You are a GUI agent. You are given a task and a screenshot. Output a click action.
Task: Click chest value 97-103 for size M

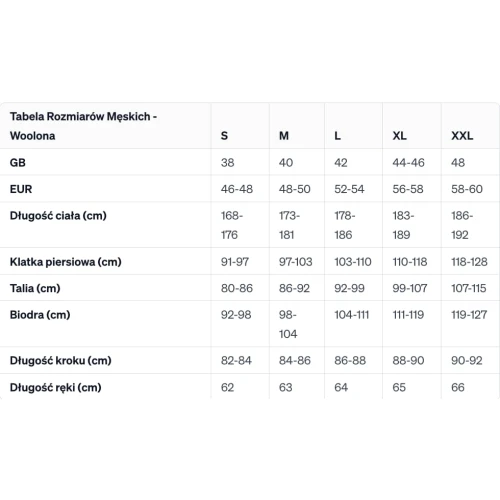pyautogui.click(x=296, y=262)
